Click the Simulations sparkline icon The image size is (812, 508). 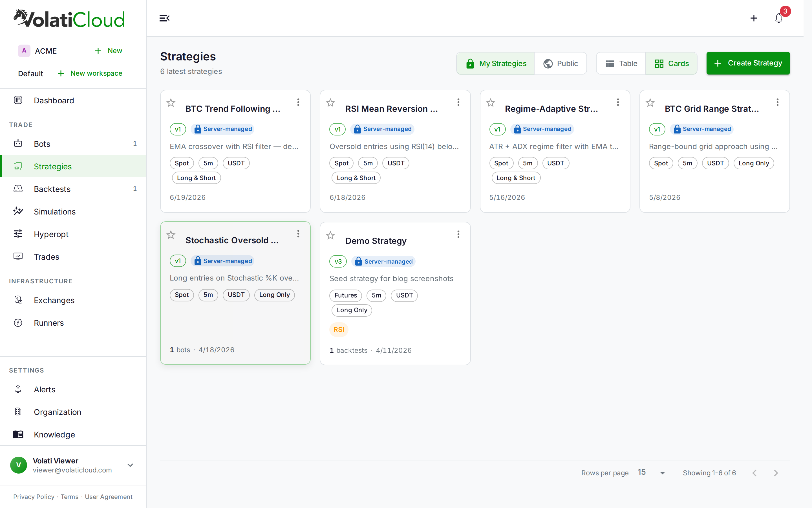(x=18, y=211)
